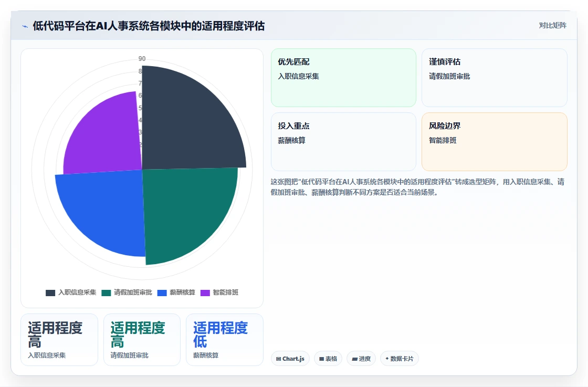Click the 智能排班 legend label
This screenshot has height=387, width=588.
pyautogui.click(x=226, y=292)
